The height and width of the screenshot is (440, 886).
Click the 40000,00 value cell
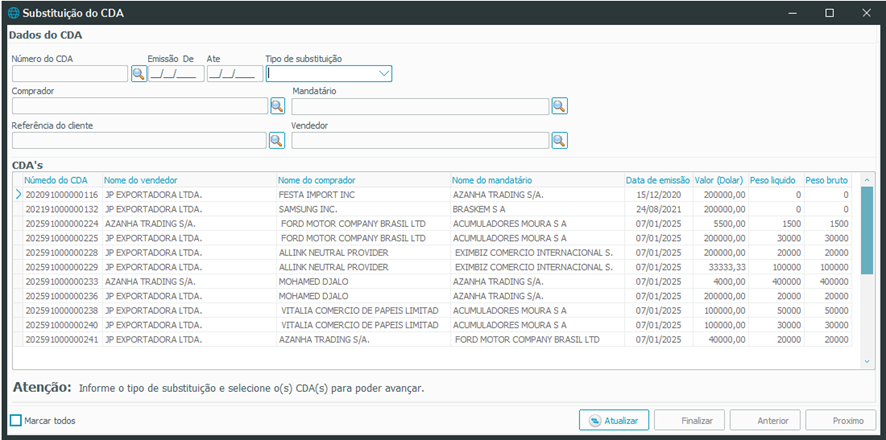click(720, 339)
